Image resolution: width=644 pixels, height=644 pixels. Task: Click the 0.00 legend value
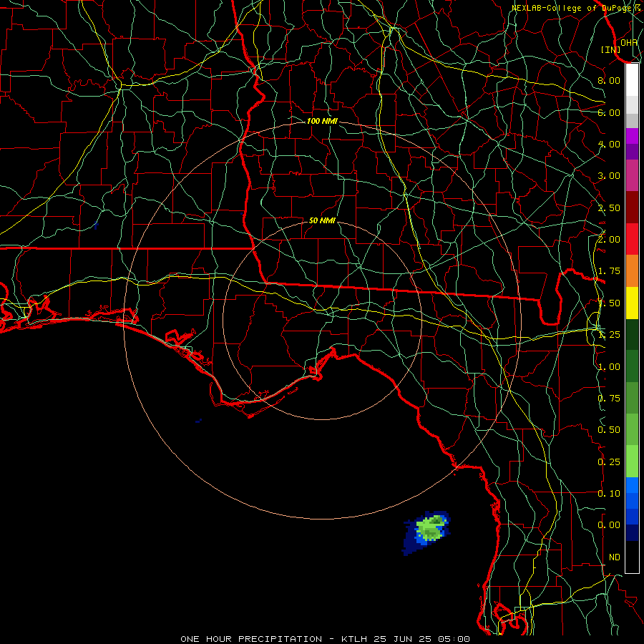coord(609,525)
